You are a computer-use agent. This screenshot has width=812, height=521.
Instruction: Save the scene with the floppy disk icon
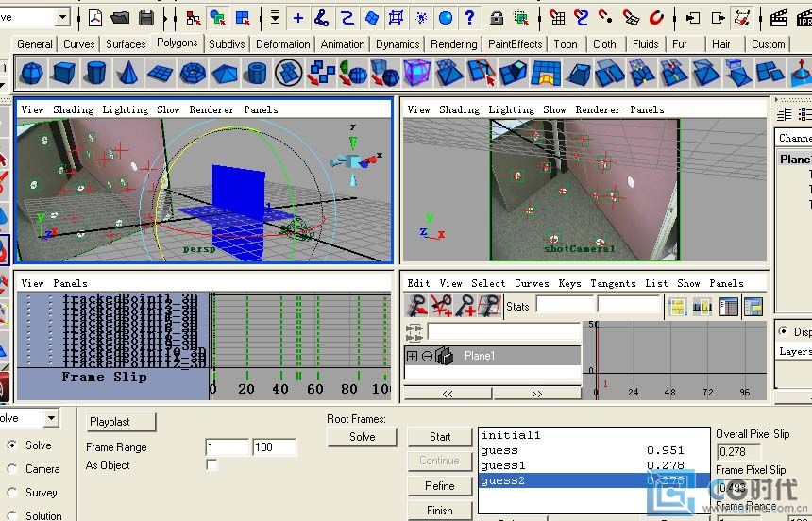[x=147, y=18]
